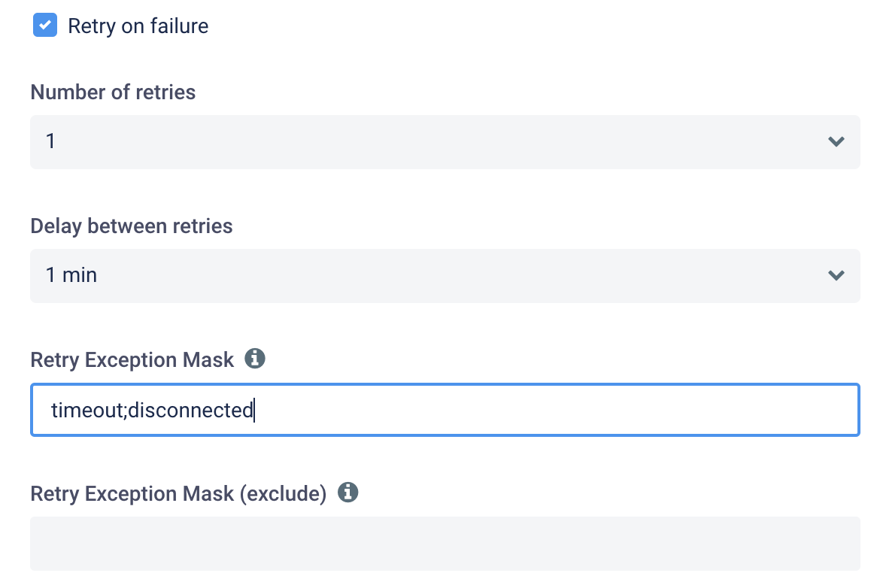The height and width of the screenshot is (588, 877).
Task: Click chevron arrow in Number of retries field
Action: coord(836,141)
